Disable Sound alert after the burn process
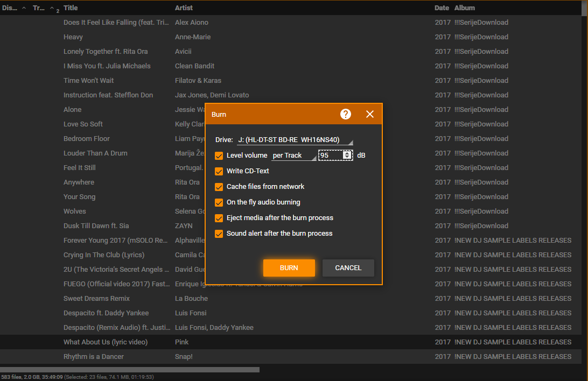588x381 pixels. (x=219, y=234)
